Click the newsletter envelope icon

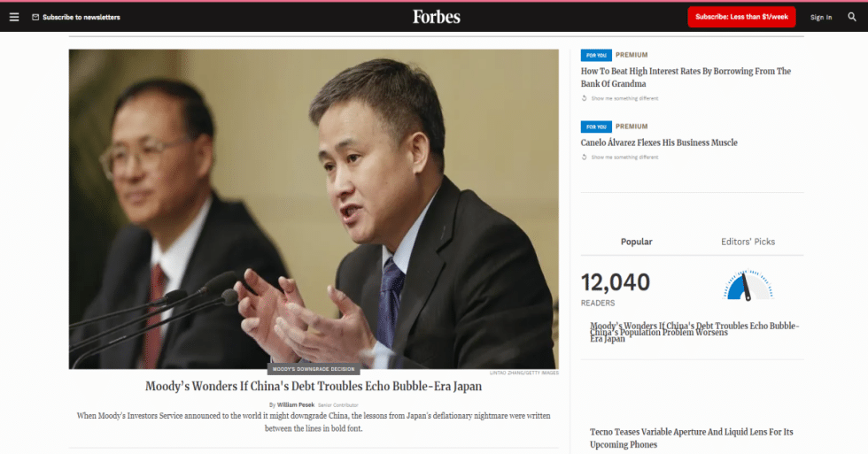tap(35, 17)
